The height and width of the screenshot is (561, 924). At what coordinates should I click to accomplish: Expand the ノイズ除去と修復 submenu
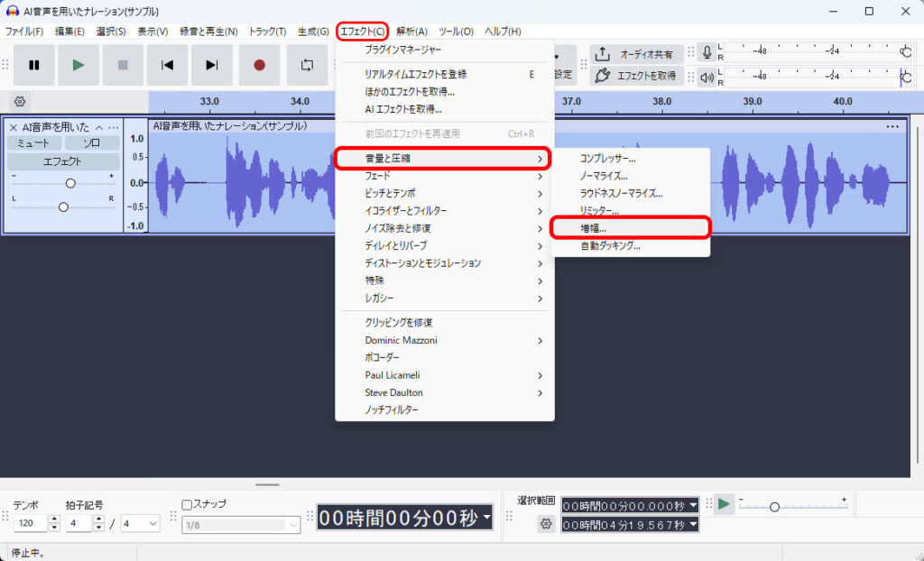coord(445,229)
